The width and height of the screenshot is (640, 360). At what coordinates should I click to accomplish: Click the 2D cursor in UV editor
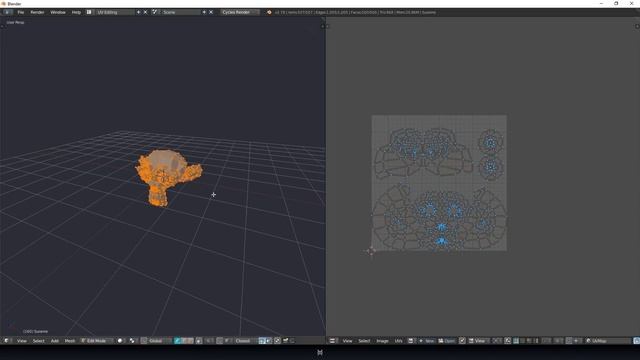[371, 251]
